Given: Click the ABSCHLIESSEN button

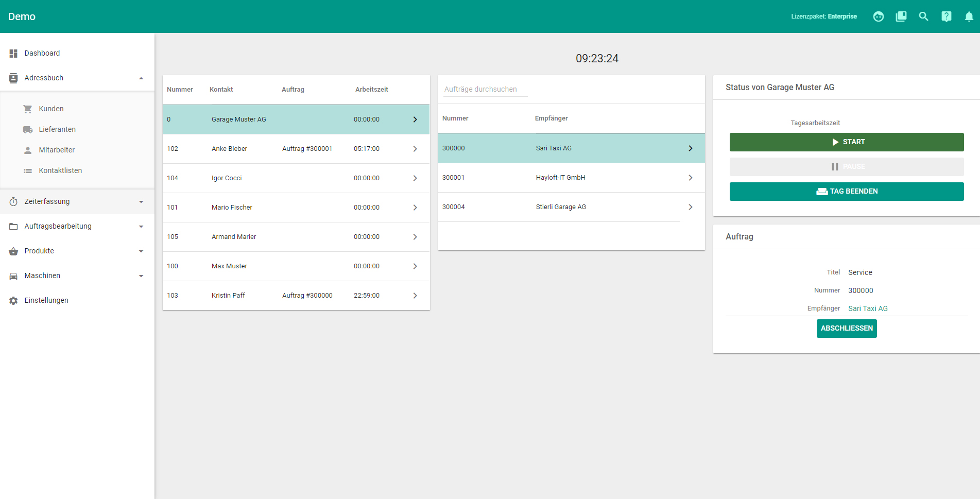Looking at the screenshot, I should point(846,329).
